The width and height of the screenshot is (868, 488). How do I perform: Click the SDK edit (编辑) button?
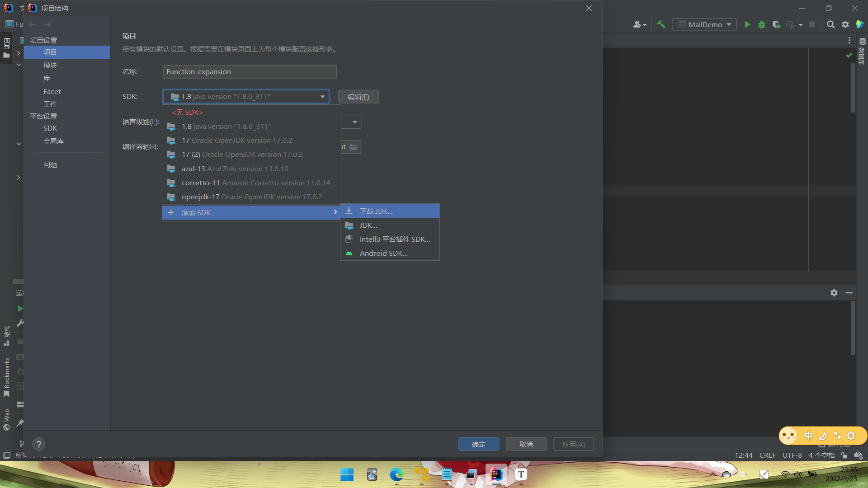point(358,97)
